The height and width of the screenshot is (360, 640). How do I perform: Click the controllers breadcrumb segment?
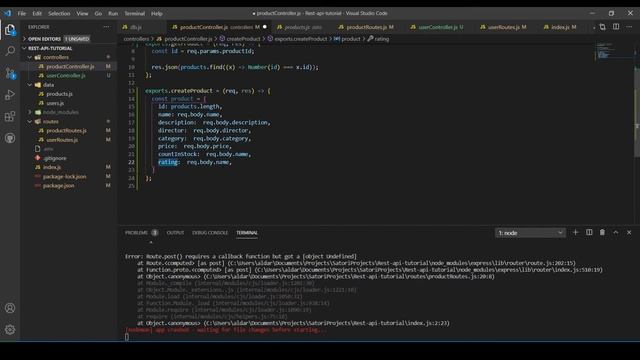coord(136,39)
